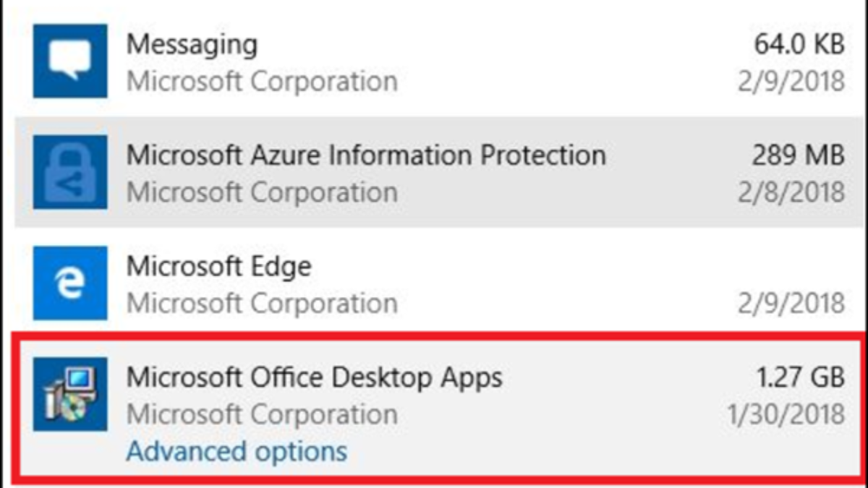
Task: Click the 1.27 GB size value
Action: (799, 377)
